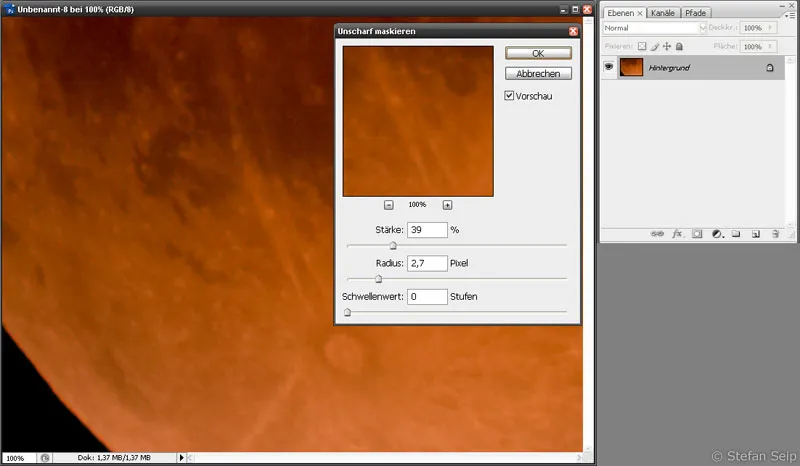Image resolution: width=800 pixels, height=466 pixels.
Task: Click lock icon on Hintergrund layer
Action: tap(770, 67)
